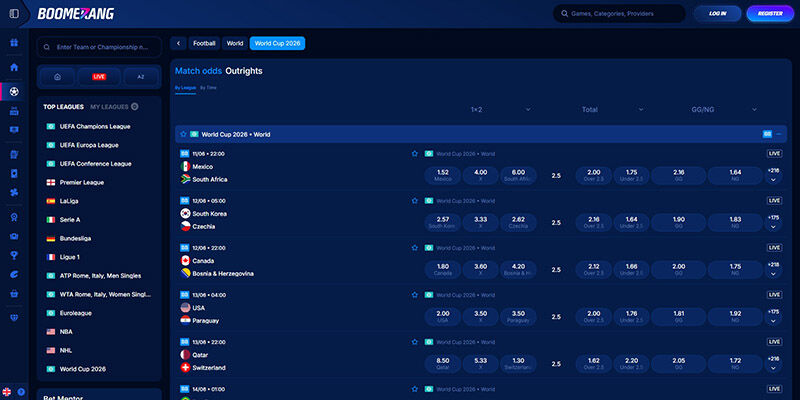
Task: Expand +216 markets for Qatar vs Switzerland
Action: pyautogui.click(x=773, y=363)
